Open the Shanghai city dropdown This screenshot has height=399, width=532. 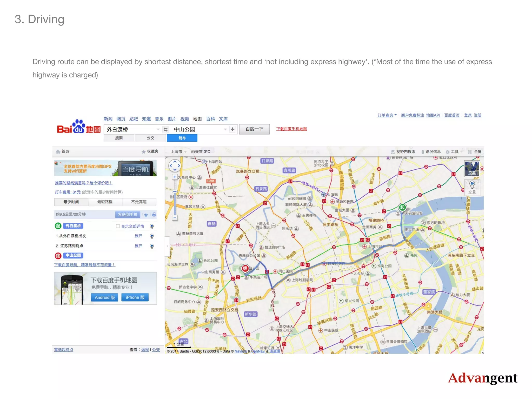pos(178,151)
